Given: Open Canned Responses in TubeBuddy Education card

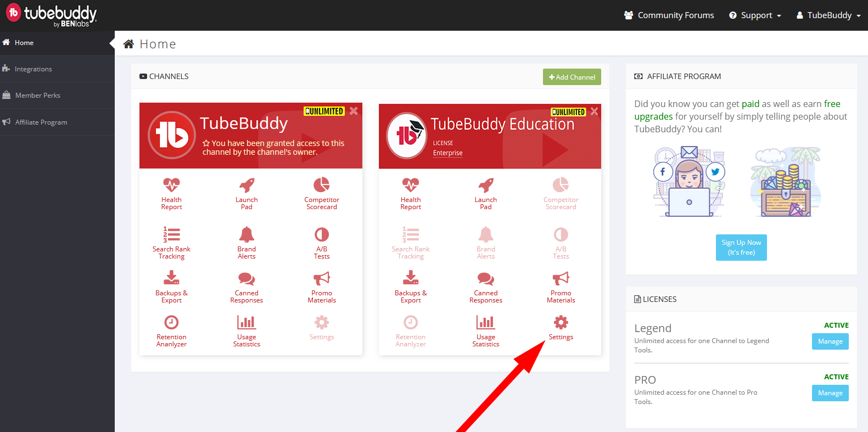Looking at the screenshot, I should coord(486,287).
